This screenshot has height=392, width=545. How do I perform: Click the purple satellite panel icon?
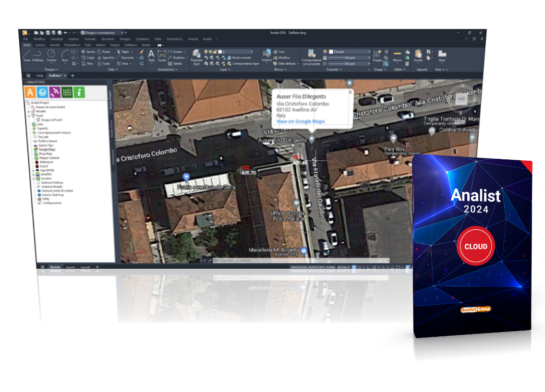click(x=55, y=92)
